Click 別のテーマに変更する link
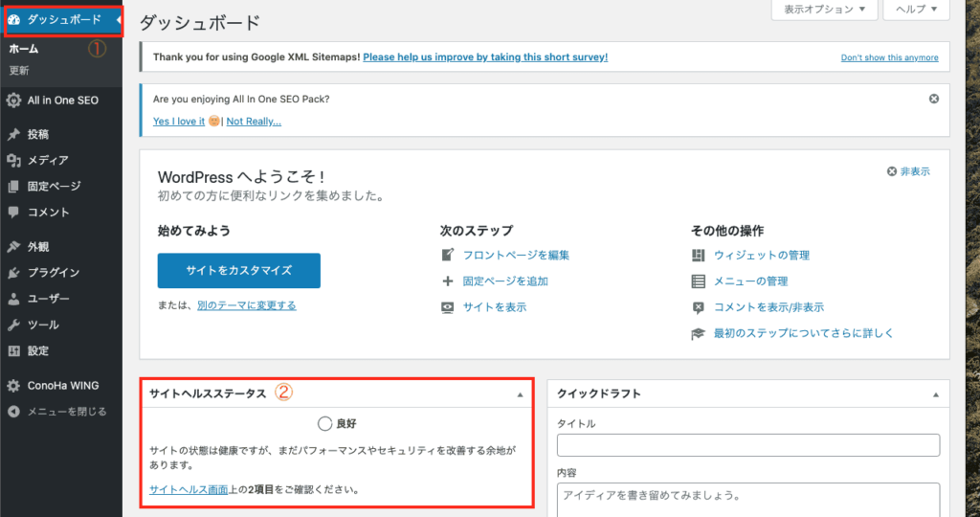This screenshot has height=517, width=980. [x=247, y=305]
